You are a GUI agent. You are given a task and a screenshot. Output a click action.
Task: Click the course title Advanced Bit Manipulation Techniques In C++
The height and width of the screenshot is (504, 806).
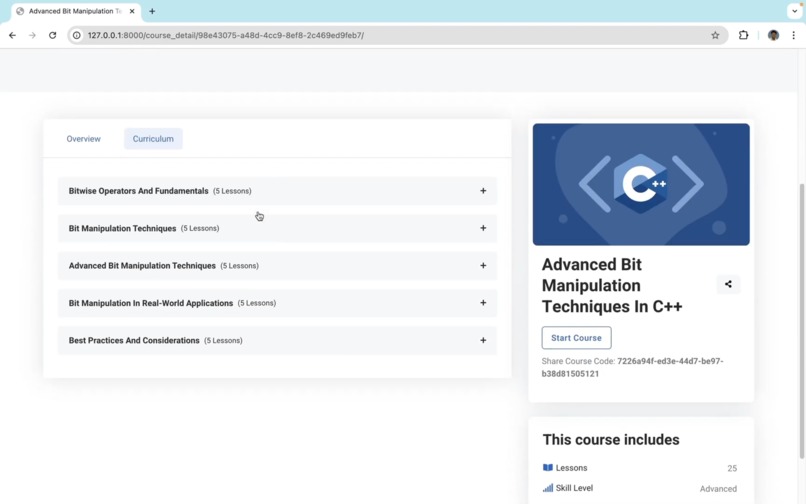[x=612, y=285]
